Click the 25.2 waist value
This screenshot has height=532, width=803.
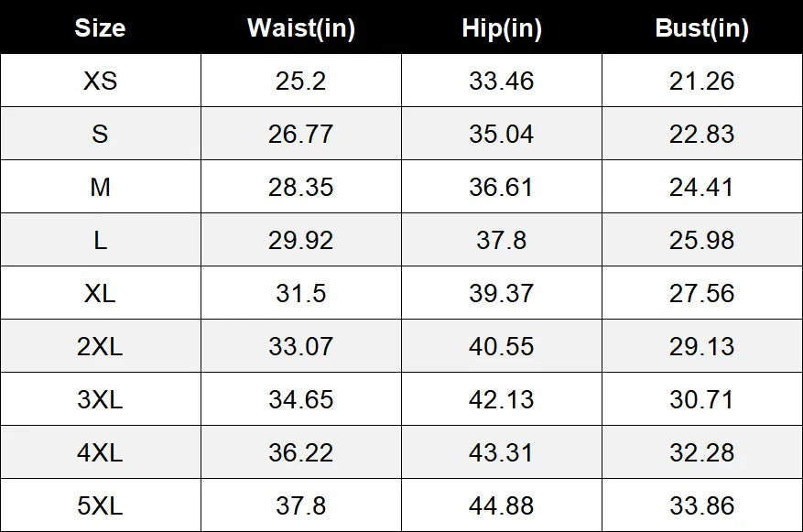point(300,81)
